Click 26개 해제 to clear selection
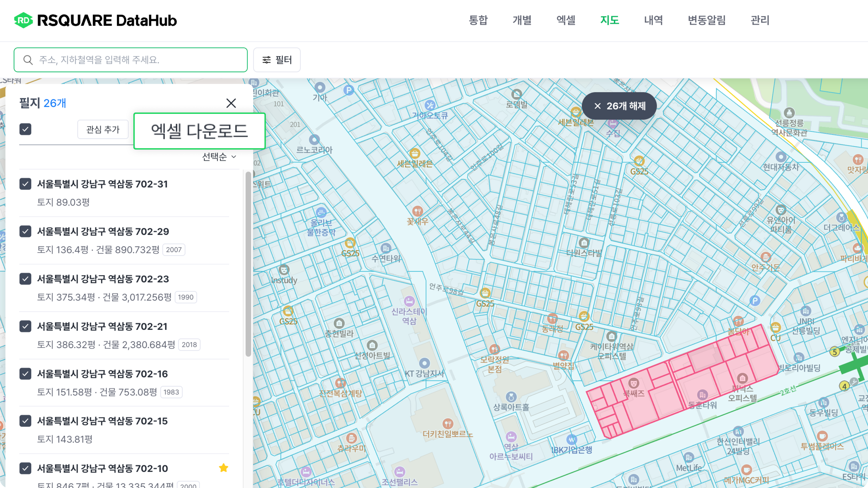The height and width of the screenshot is (488, 868). pyautogui.click(x=619, y=106)
